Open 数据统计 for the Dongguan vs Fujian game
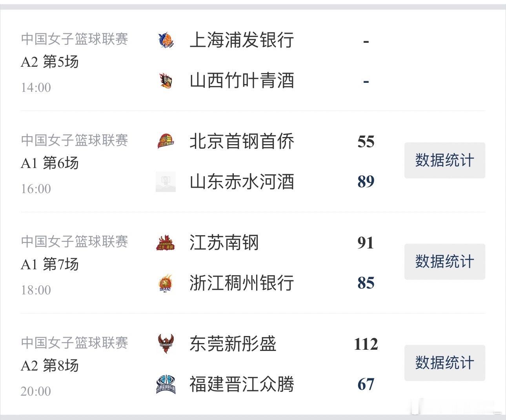Image resolution: width=506 pixels, height=420 pixels. point(445,363)
